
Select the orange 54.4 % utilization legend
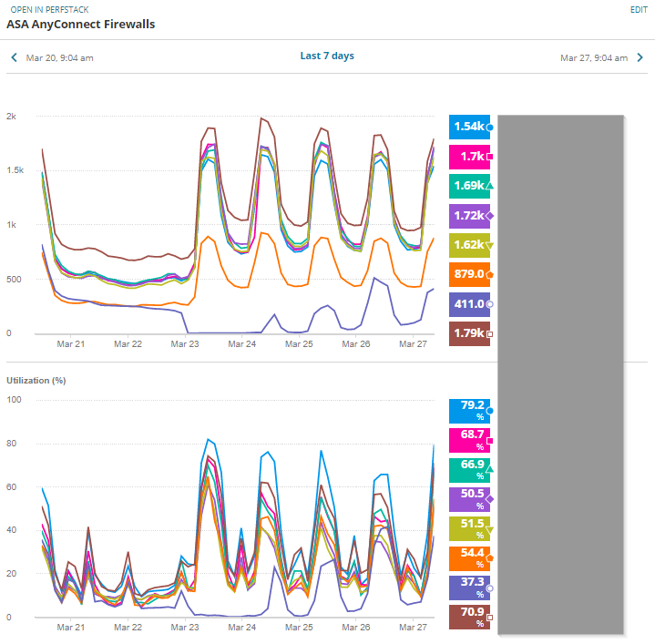pos(469,558)
